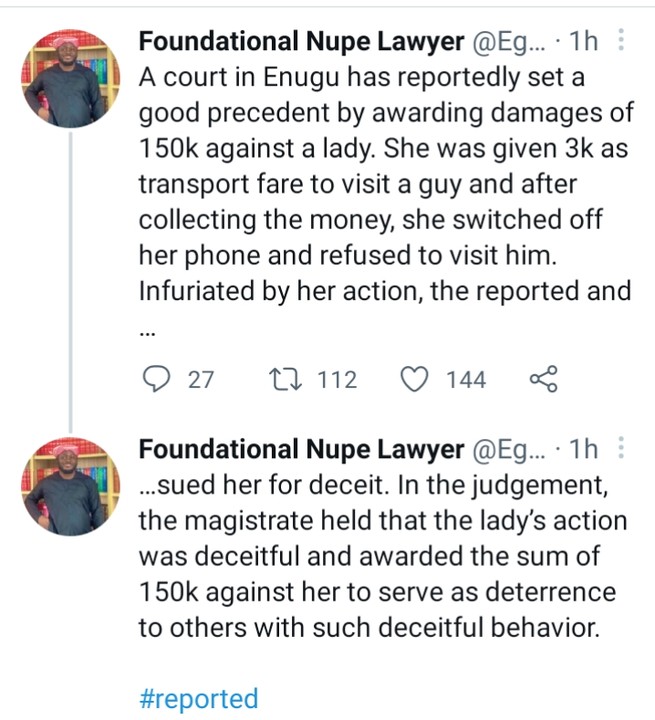The width and height of the screenshot is (655, 720).
Task: Click the 27 replies count
Action: [202, 380]
